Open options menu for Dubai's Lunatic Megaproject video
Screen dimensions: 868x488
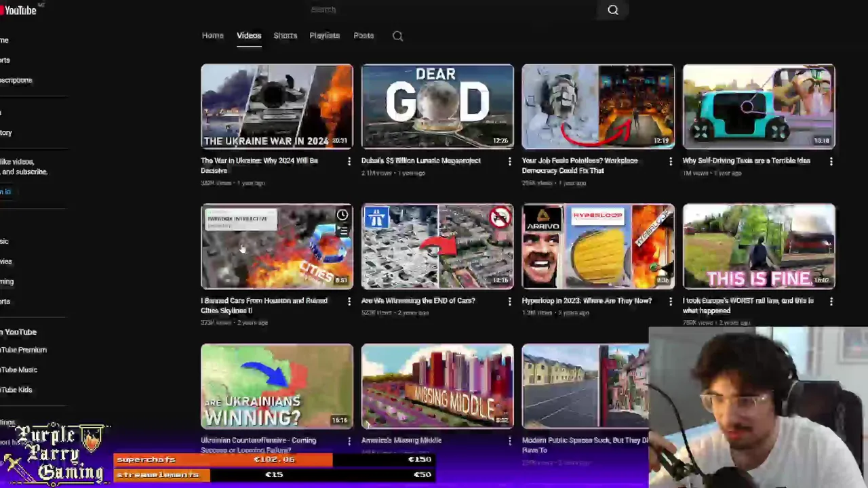tap(510, 161)
